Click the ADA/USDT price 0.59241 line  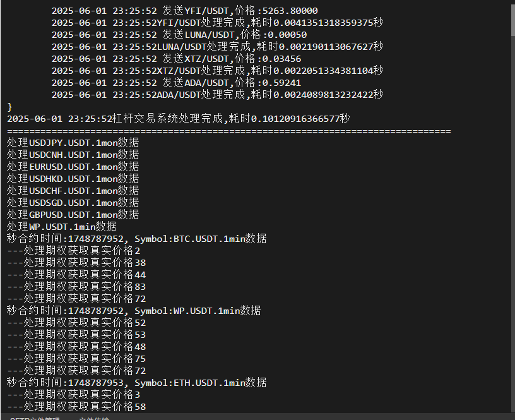pyautogui.click(x=176, y=83)
